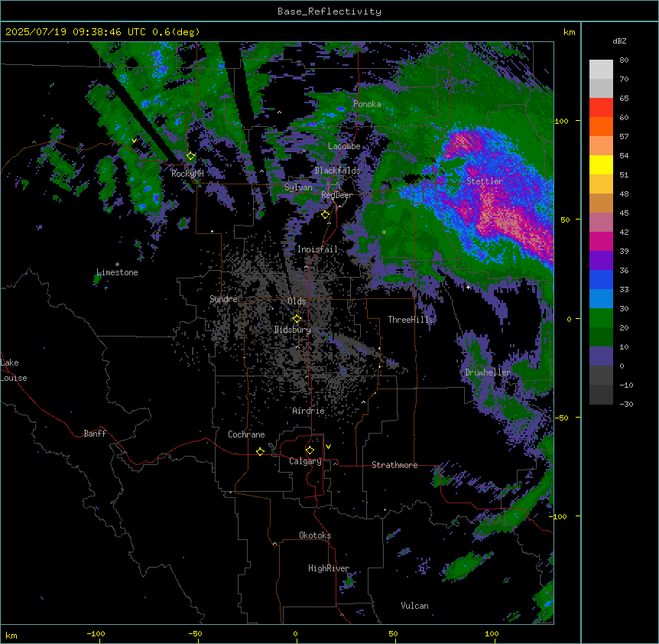This screenshot has height=644, width=659.
Task: Click the Vulcan label
Action: (415, 606)
